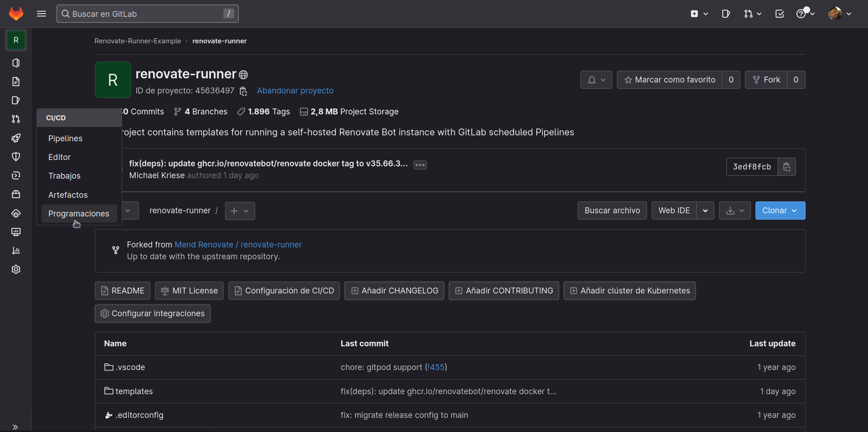Open Configuración de CI/CD button
Image resolution: width=868 pixels, height=432 pixels.
(x=284, y=291)
